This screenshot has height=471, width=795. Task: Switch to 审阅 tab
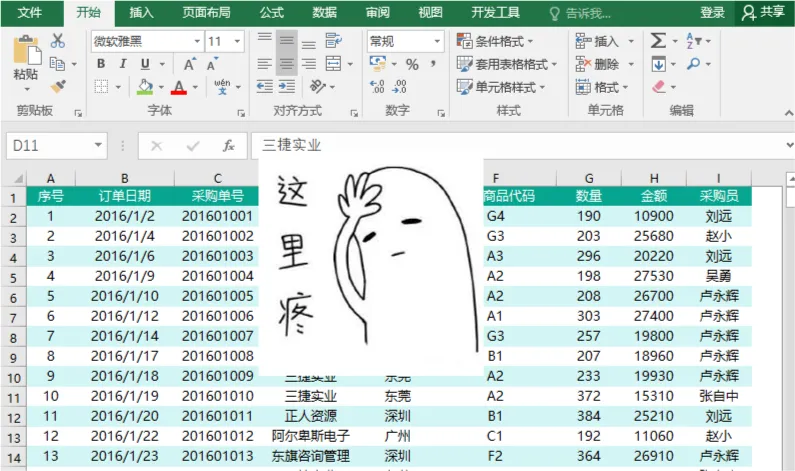point(378,13)
